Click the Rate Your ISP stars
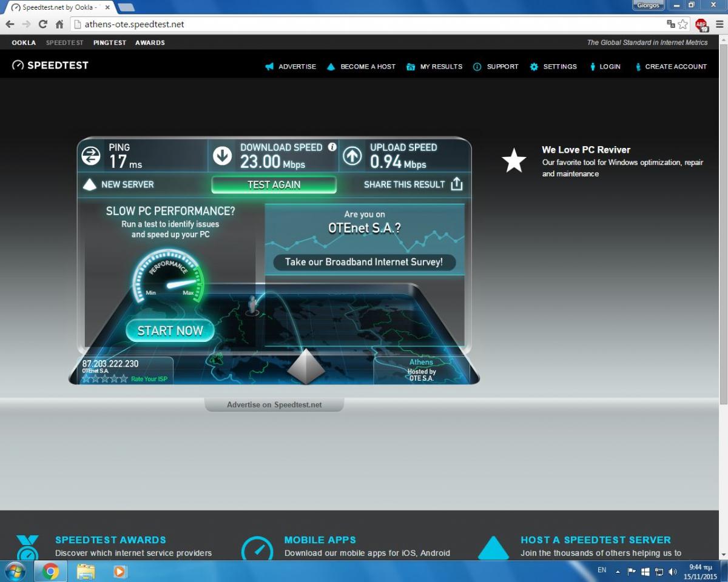Viewport: 728px width, 582px height. pyautogui.click(x=105, y=378)
